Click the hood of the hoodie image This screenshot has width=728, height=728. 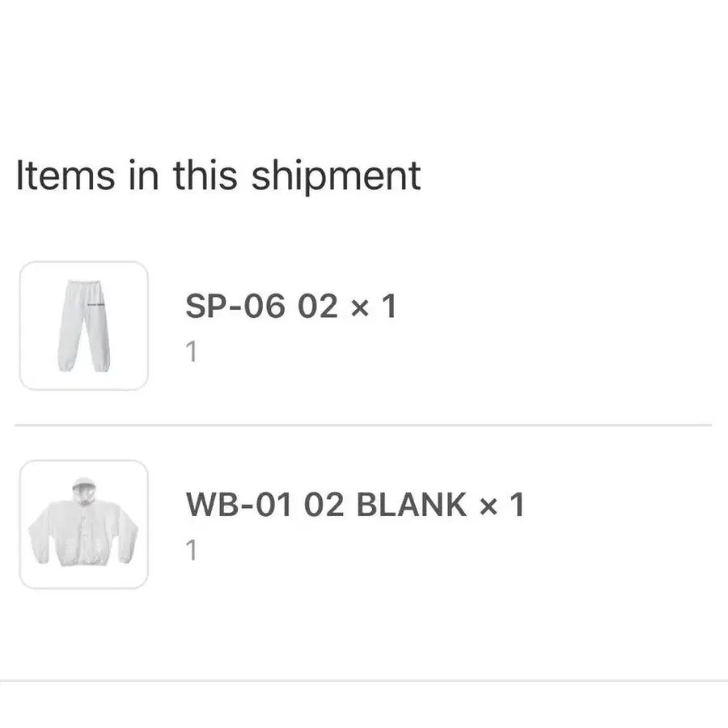(83, 488)
